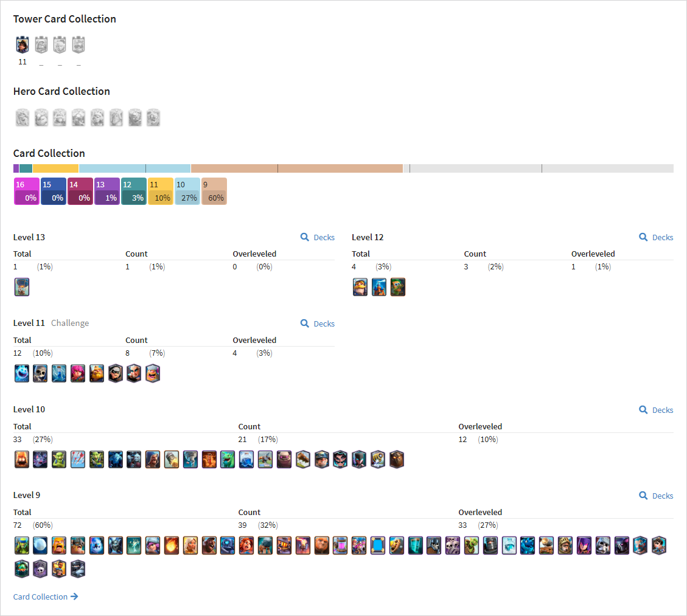The image size is (687, 616).
Task: Select the Fireball card in Level 9
Action: (x=172, y=545)
